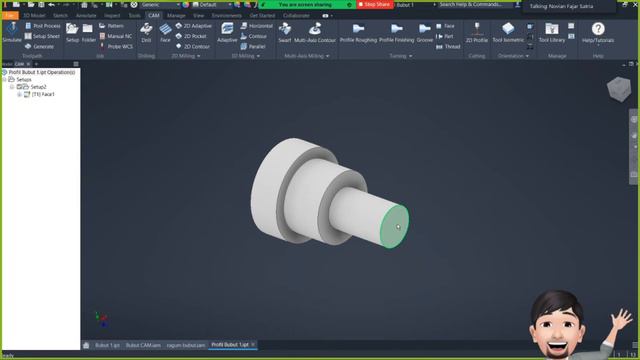Open the File menu tab
Viewport: 640px width, 360px height.
pos(10,16)
